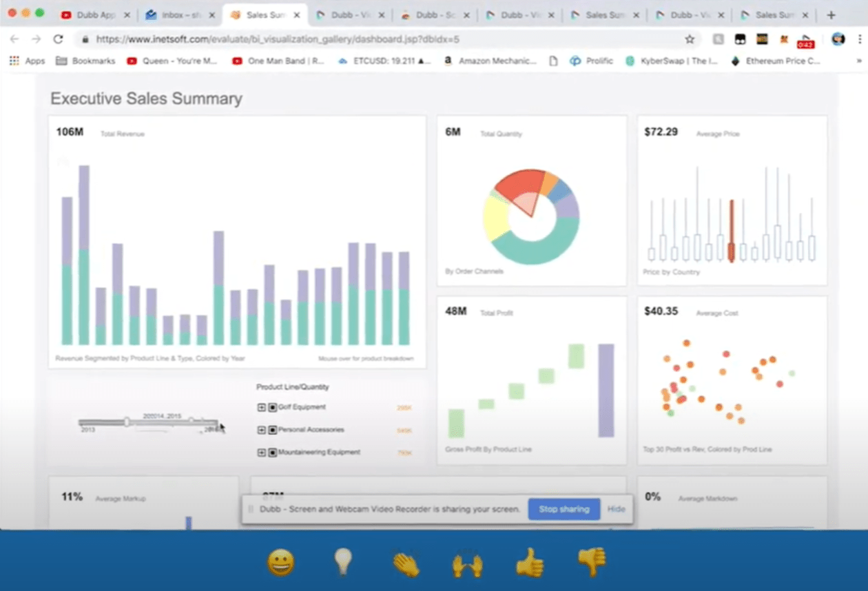This screenshot has width=868, height=591.
Task: Close the Dubb App browser tab
Action: tap(125, 15)
